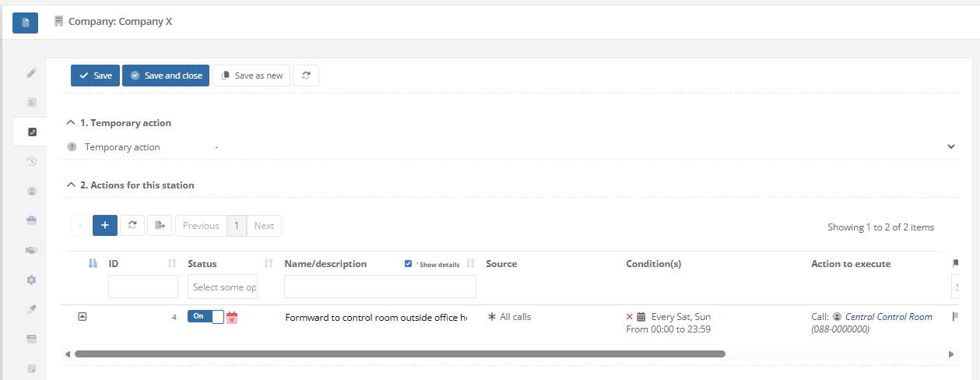Click the export icon in the actions toolbar
The width and height of the screenshot is (980, 380).
[160, 225]
